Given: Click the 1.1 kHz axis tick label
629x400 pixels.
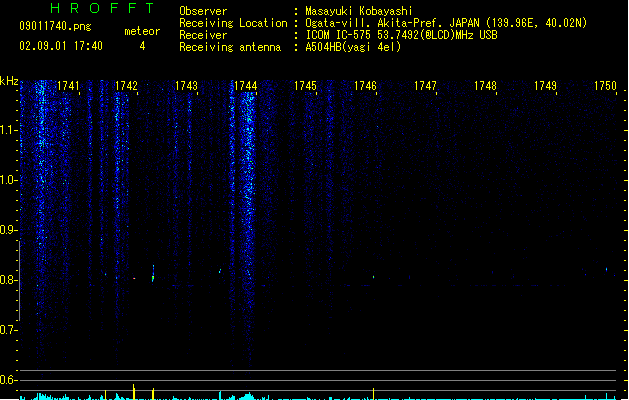Looking at the screenshot, I should tap(8, 130).
